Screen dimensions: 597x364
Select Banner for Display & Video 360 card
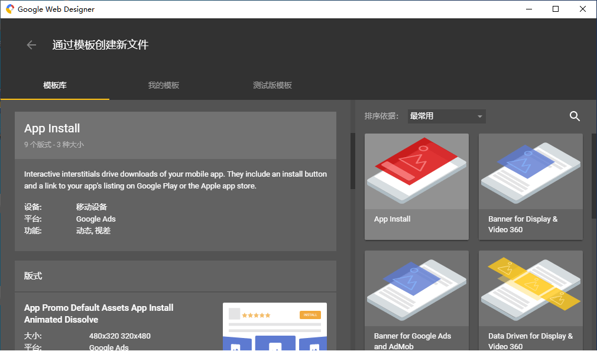(x=530, y=187)
